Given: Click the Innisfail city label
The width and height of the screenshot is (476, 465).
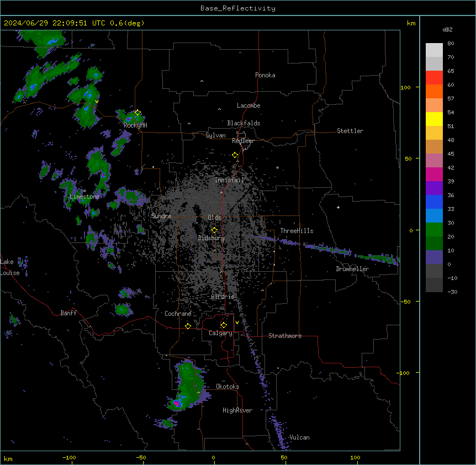Looking at the screenshot, I should 229,180.
